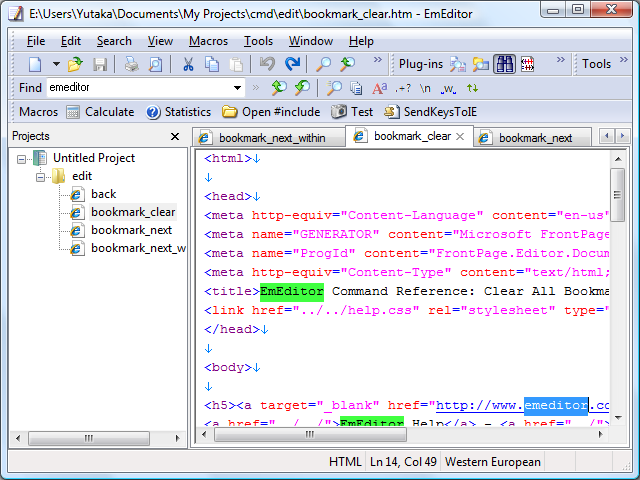This screenshot has width=640, height=480.
Task: Click the Open file folder icon
Action: pyautogui.click(x=75, y=64)
